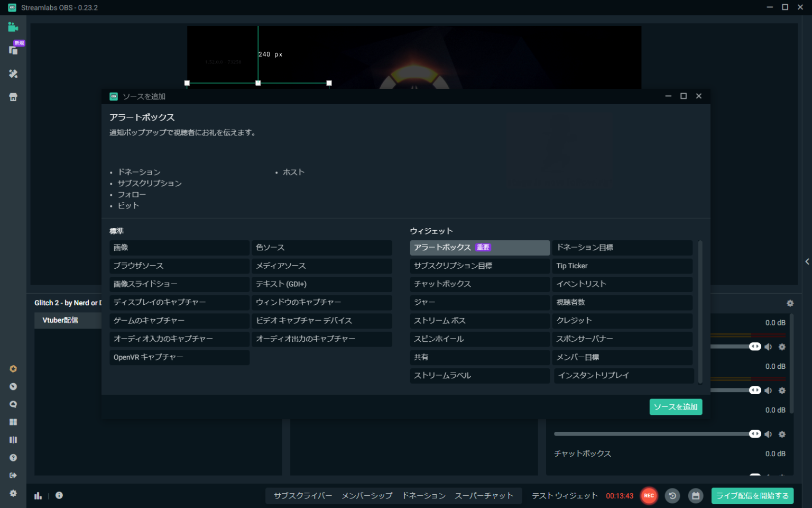Collapse the right panel via chevron arrow
Image resolution: width=812 pixels, height=508 pixels.
coord(807,261)
